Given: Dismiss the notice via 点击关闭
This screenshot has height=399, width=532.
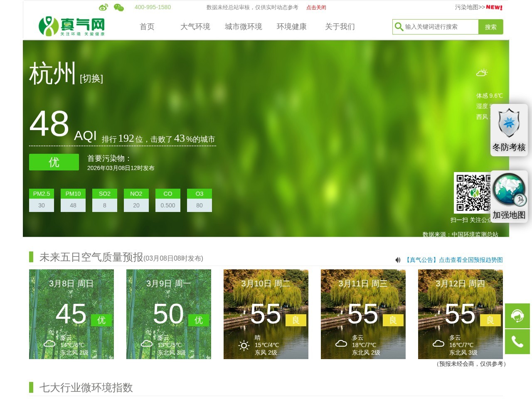Looking at the screenshot, I should tap(316, 7).
